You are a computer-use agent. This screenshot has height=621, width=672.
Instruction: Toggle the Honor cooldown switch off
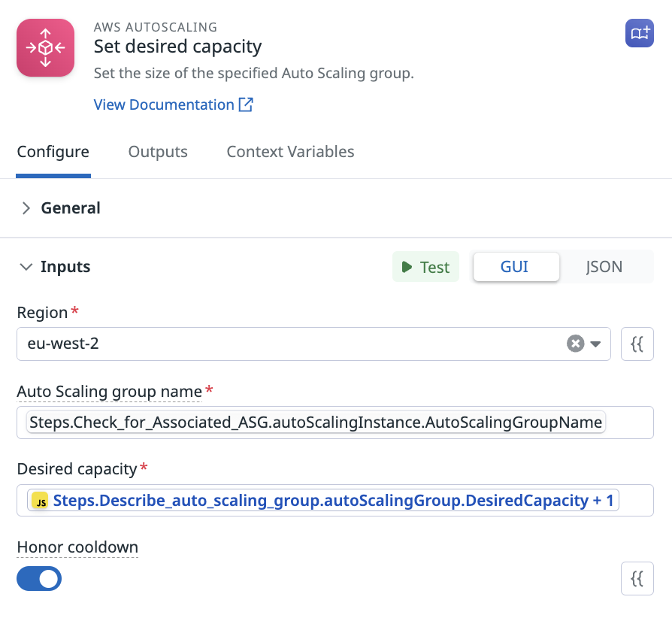click(39, 579)
